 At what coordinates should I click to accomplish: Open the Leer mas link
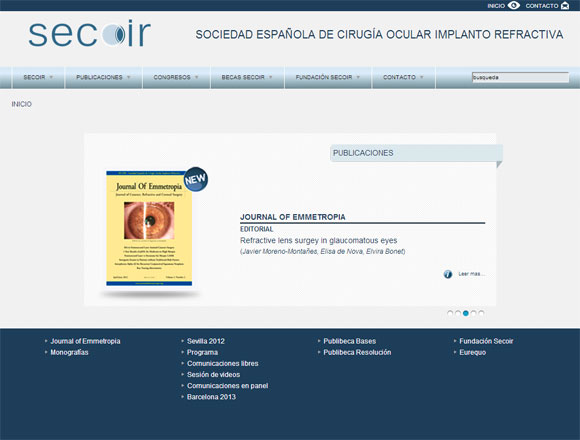(x=472, y=274)
